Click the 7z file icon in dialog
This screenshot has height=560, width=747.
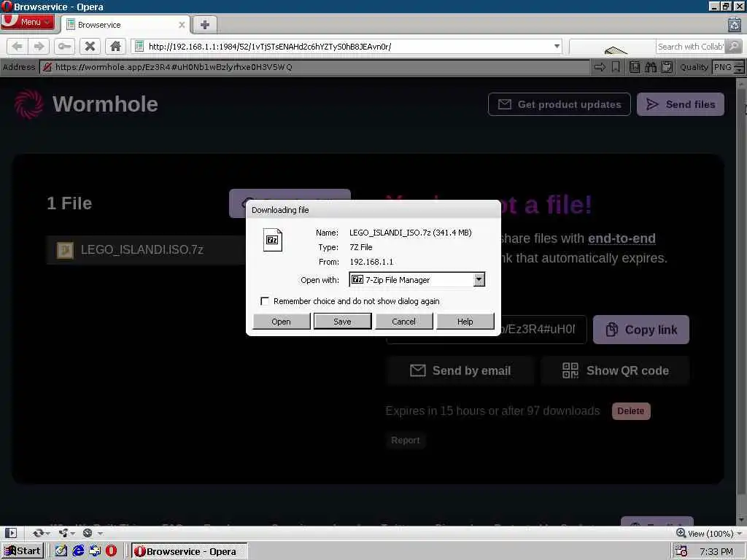point(273,239)
